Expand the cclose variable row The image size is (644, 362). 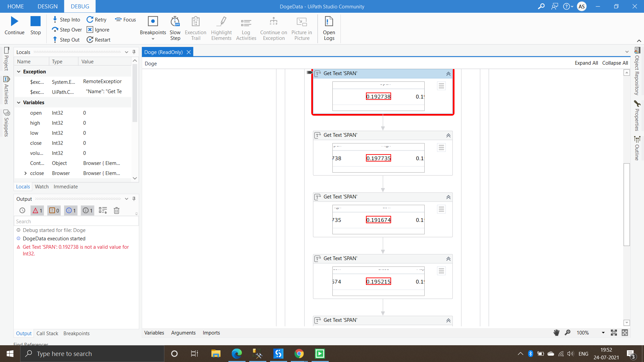pyautogui.click(x=25, y=173)
